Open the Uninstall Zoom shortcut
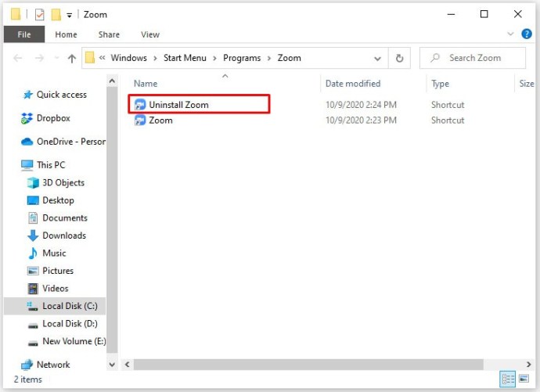Screen dimensions: 540x392 [x=178, y=105]
